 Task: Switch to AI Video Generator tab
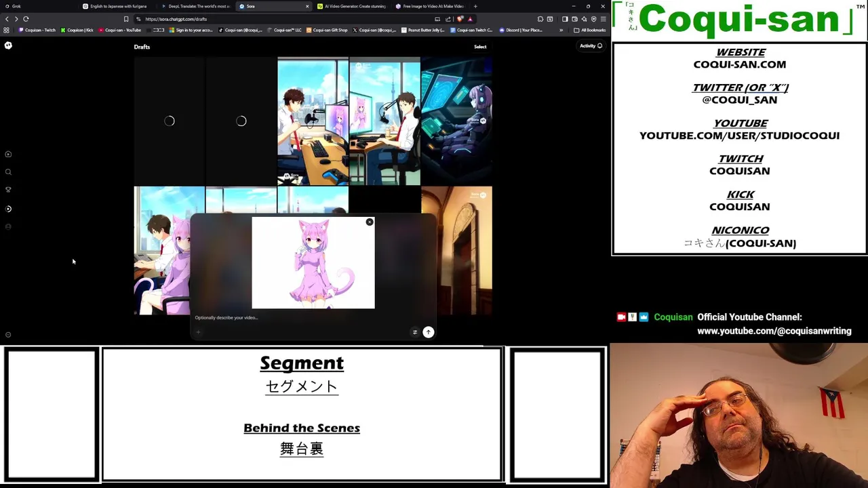[351, 6]
